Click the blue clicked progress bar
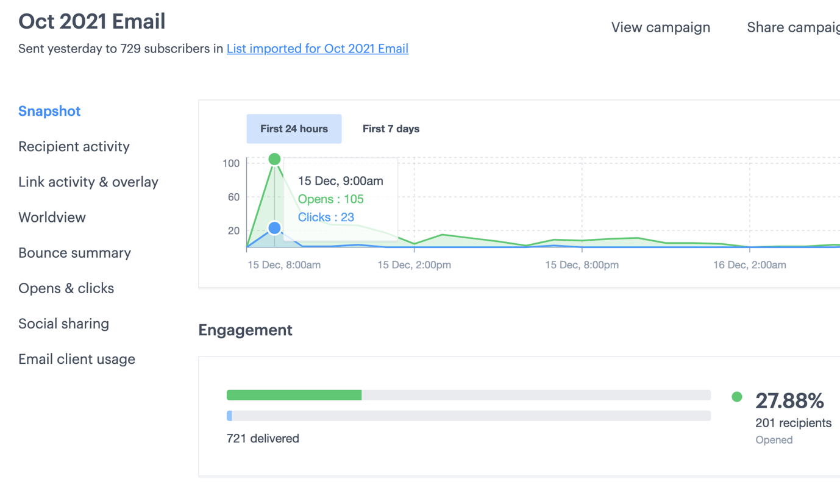The image size is (840, 504). (229, 416)
